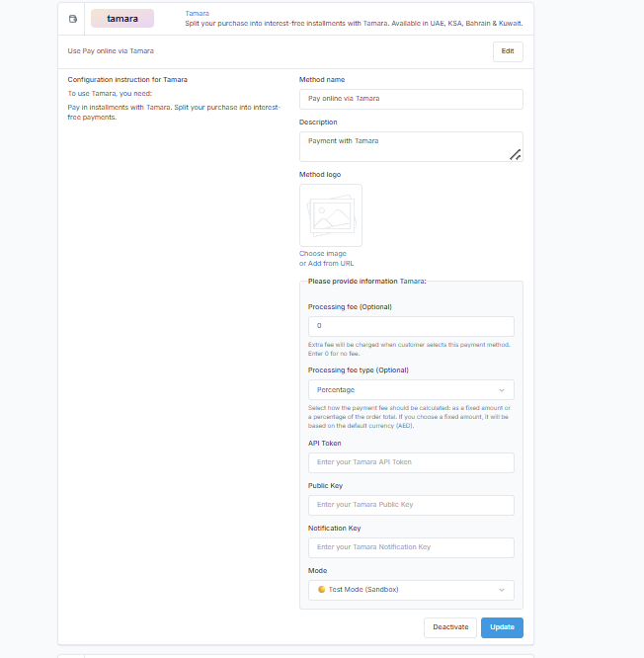644x658 pixels.
Task: Open the Tamara title link
Action: [197, 13]
